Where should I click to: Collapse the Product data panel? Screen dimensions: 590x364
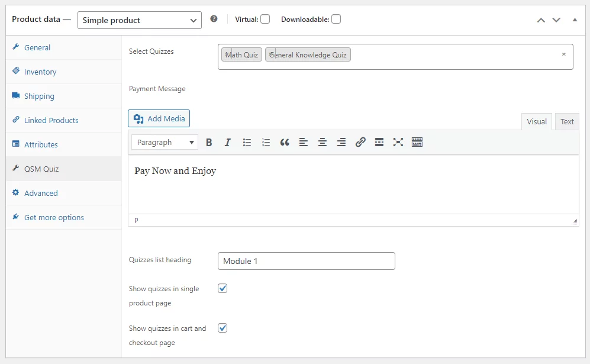[575, 20]
